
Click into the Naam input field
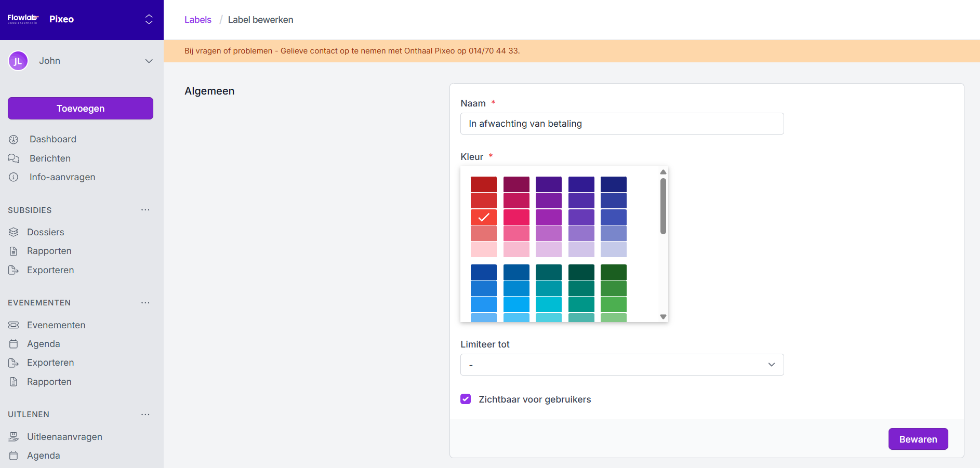[x=621, y=124]
